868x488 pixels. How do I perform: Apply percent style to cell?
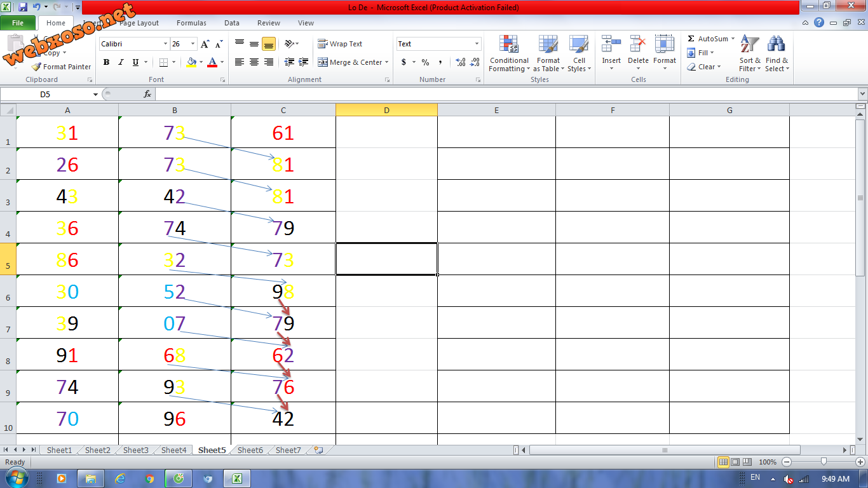click(425, 62)
